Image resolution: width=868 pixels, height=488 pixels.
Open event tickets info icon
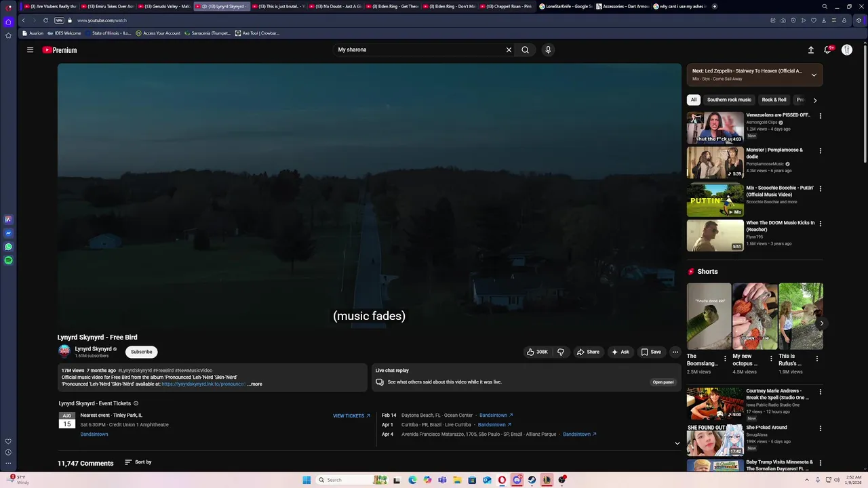point(136,403)
